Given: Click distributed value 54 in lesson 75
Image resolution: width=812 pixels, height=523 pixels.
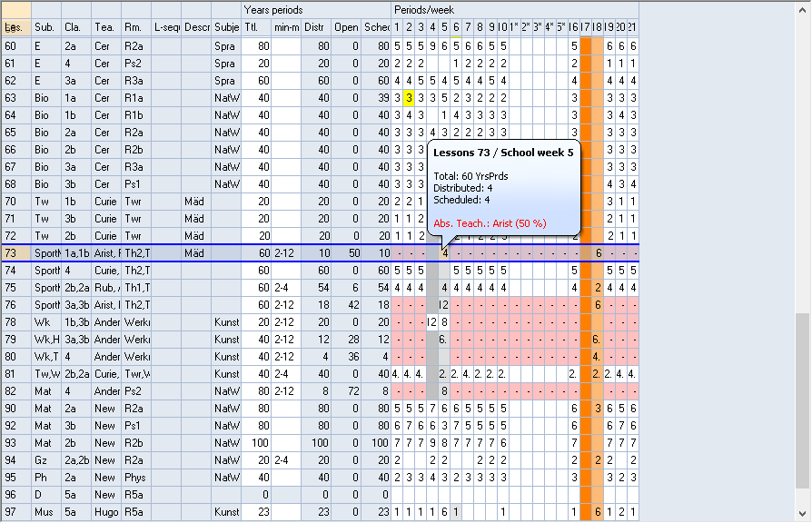Looking at the screenshot, I should 316,288.
